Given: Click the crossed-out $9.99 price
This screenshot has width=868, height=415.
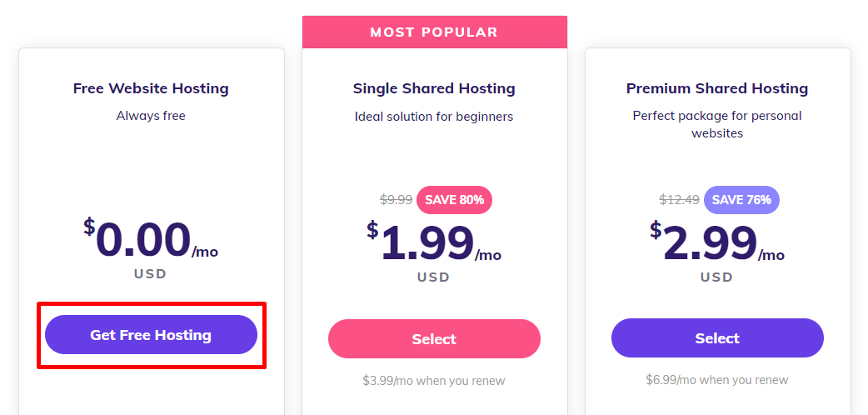Looking at the screenshot, I should (x=396, y=199).
